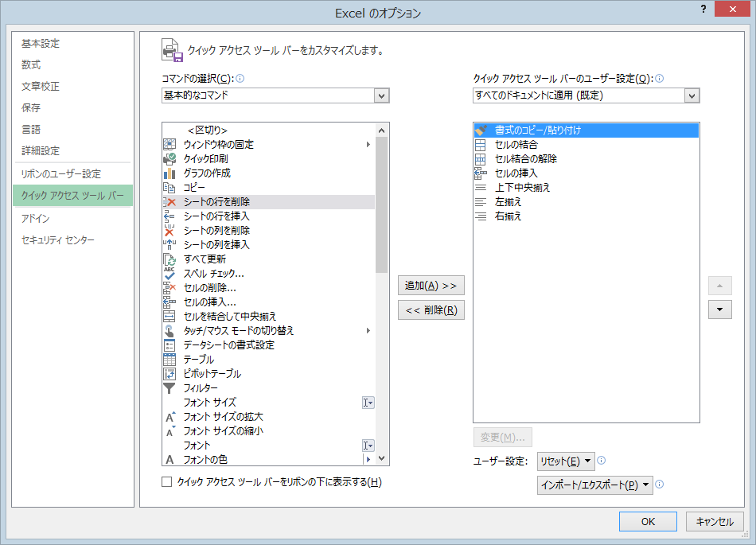
Task: Expand the ウィンドウ枠の固定 submenu arrow
Action: (x=368, y=144)
